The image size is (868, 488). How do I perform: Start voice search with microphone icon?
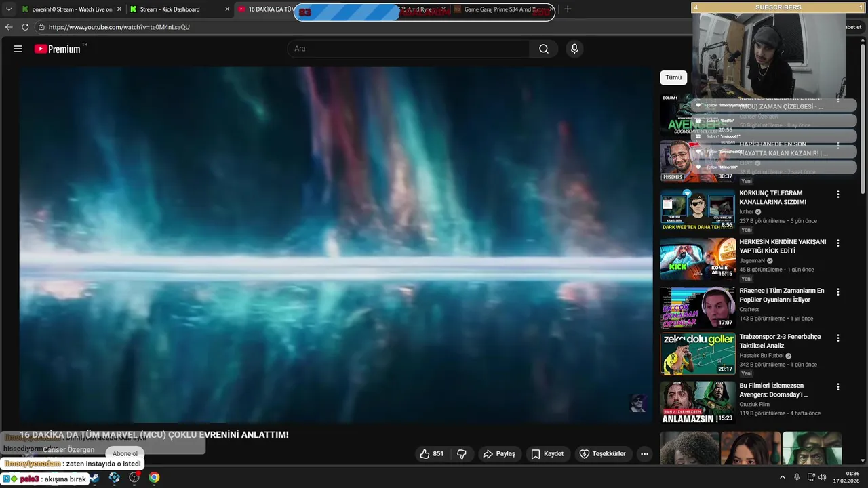tap(574, 49)
